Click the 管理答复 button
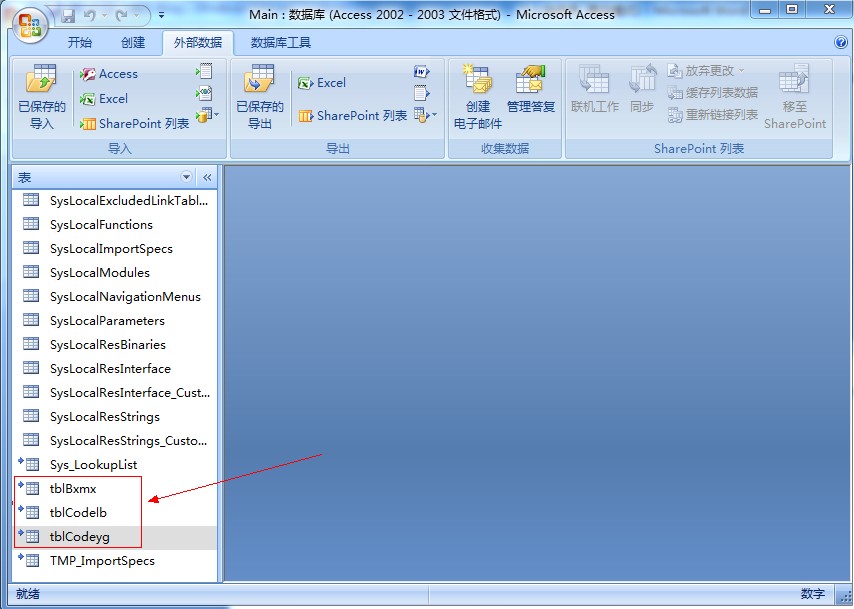The width and height of the screenshot is (854, 609). coord(530,89)
